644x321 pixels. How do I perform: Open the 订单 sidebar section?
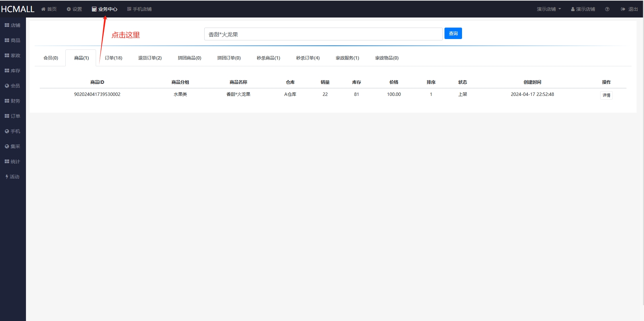12,116
